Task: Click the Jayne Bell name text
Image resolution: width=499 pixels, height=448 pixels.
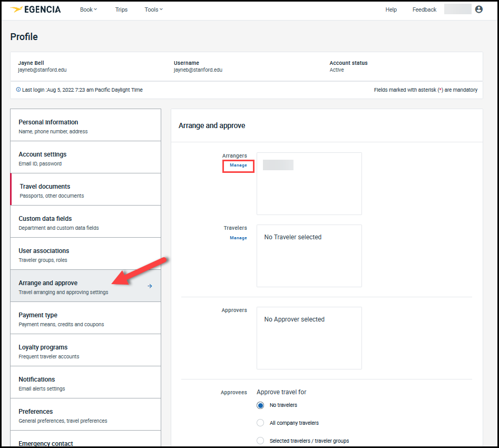Action: point(31,63)
